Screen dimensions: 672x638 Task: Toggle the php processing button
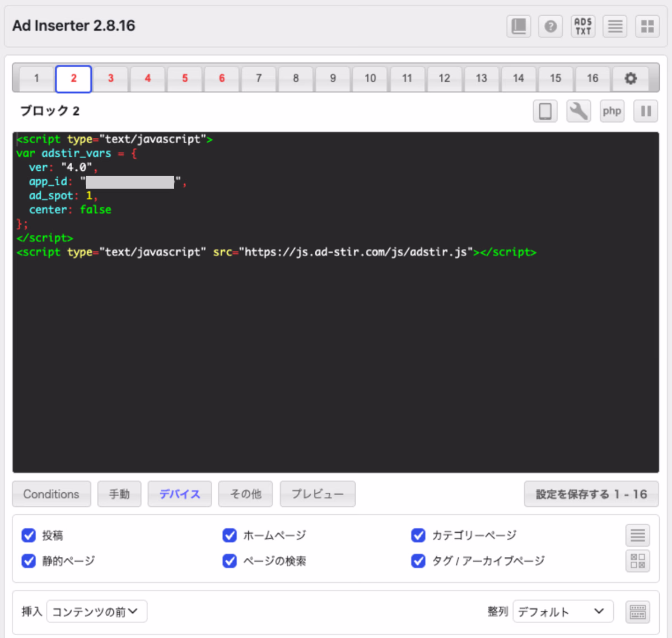612,111
